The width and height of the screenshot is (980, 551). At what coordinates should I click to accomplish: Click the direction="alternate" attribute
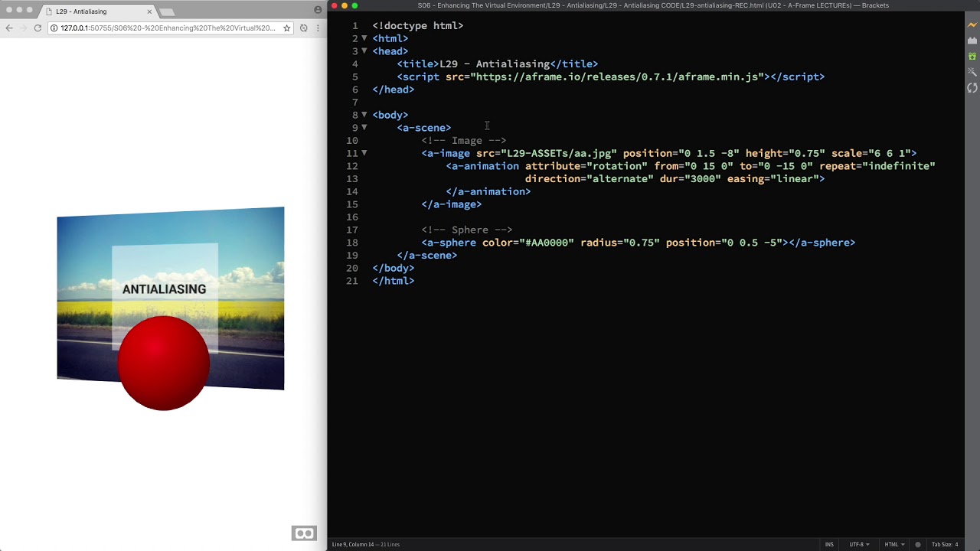coord(590,179)
